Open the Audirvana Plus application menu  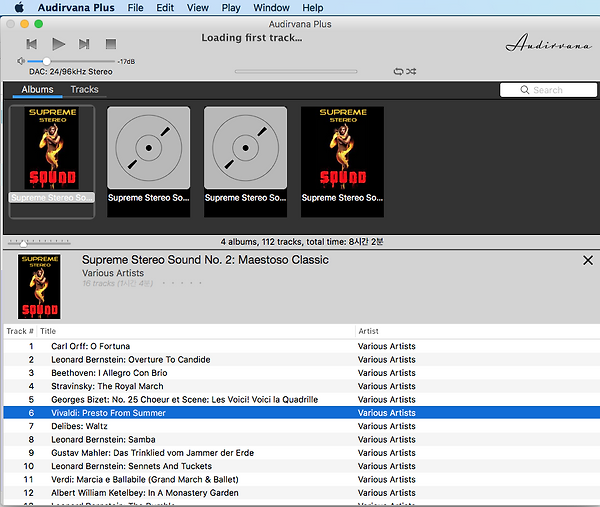(x=76, y=8)
